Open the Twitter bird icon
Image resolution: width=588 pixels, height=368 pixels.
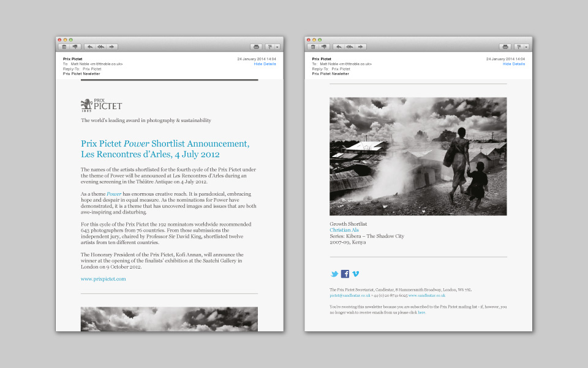334,274
